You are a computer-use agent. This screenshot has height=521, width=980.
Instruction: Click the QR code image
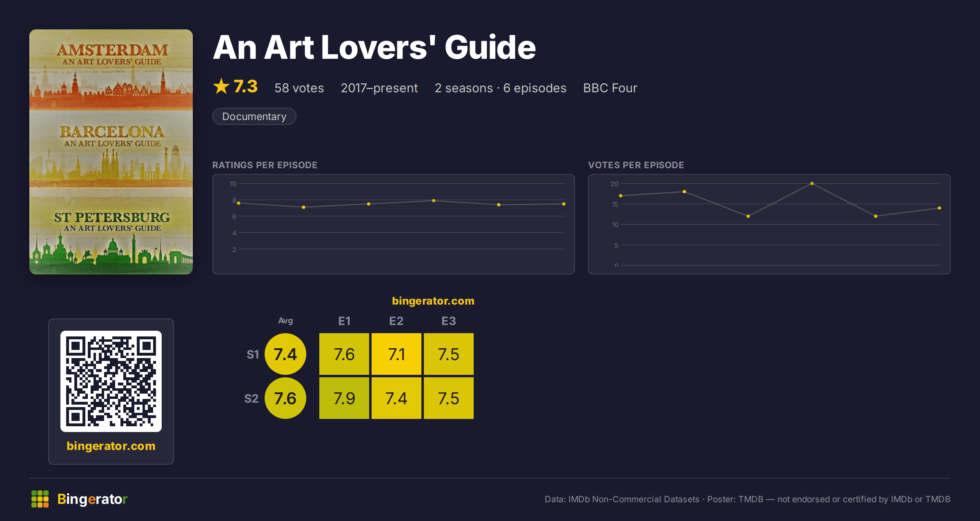pyautogui.click(x=111, y=381)
